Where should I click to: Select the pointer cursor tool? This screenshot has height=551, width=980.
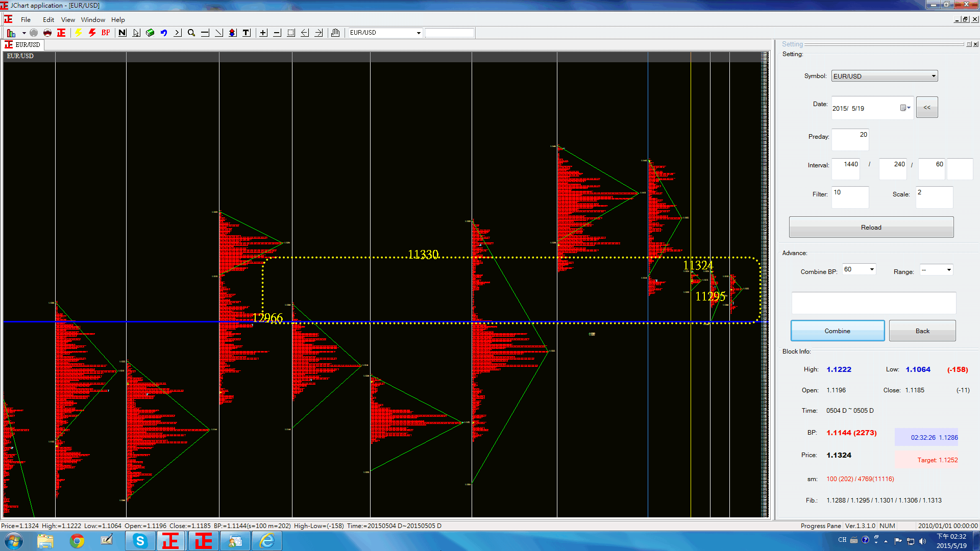(x=136, y=33)
